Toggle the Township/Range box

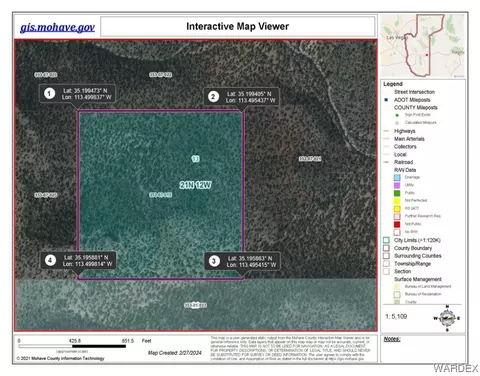(386, 264)
